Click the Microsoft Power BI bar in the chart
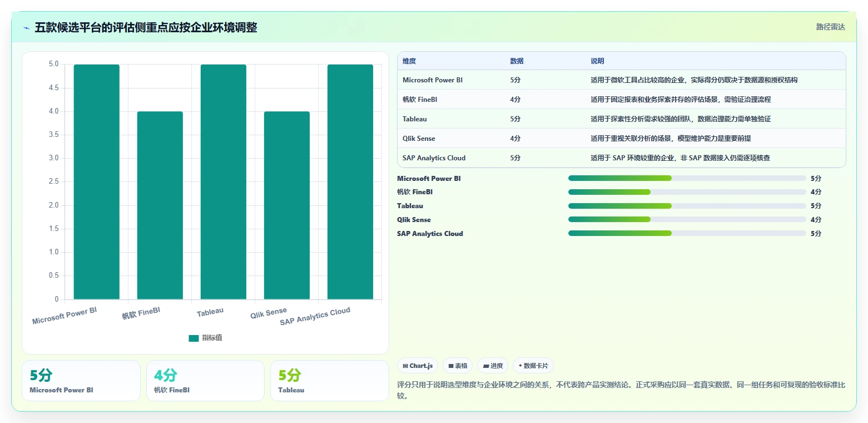868x423 pixels. (96, 182)
